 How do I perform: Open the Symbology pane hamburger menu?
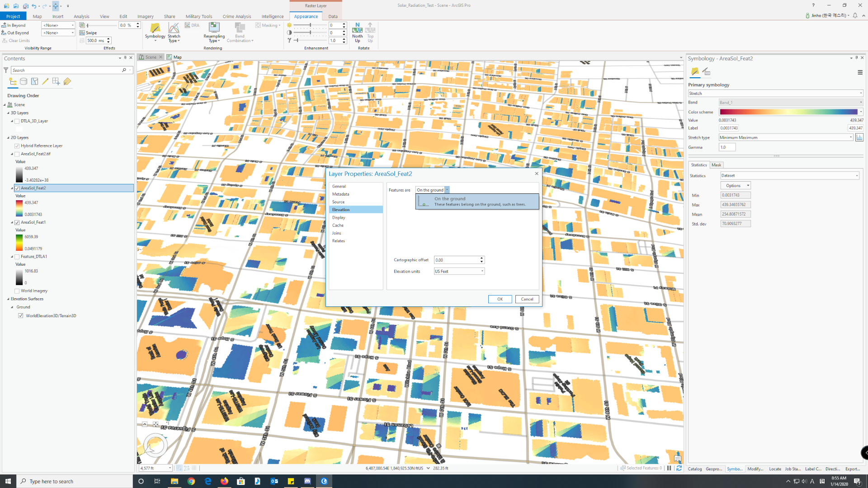[860, 72]
